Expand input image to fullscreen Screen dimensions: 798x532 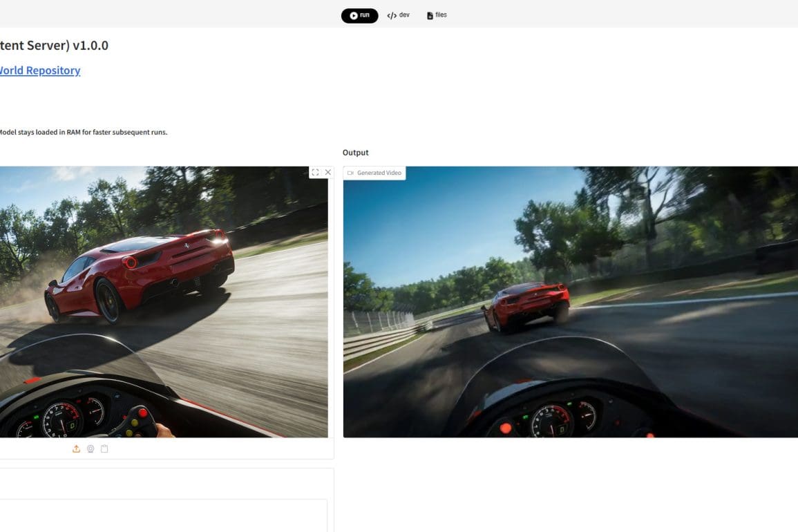315,172
